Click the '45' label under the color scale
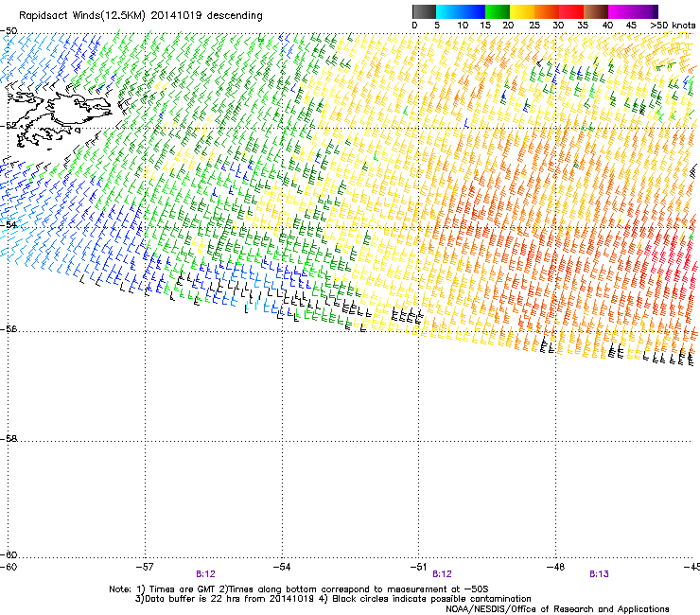Image resolution: width=700 pixels, height=615 pixels. point(631,26)
